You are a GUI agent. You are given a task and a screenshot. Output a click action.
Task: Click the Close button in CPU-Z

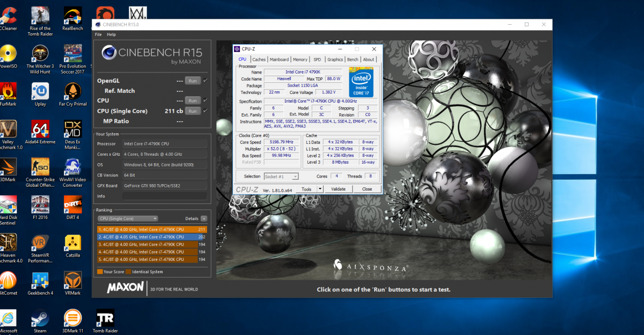367,189
